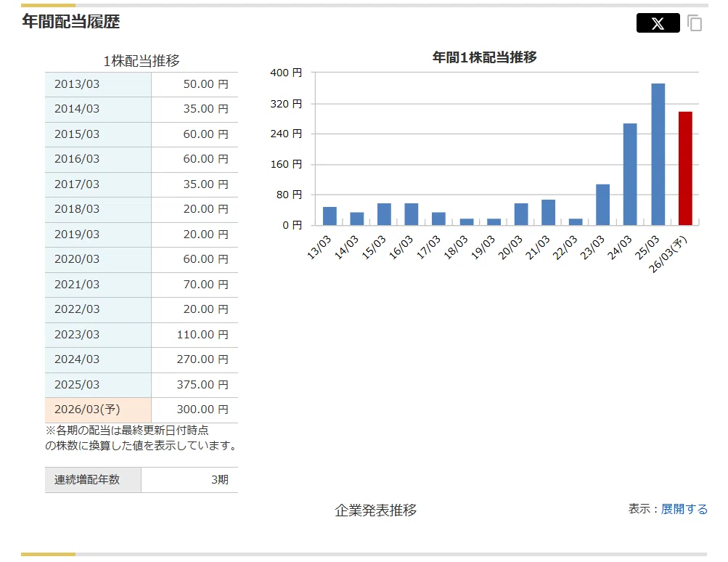Share on X using the black button

[x=658, y=23]
